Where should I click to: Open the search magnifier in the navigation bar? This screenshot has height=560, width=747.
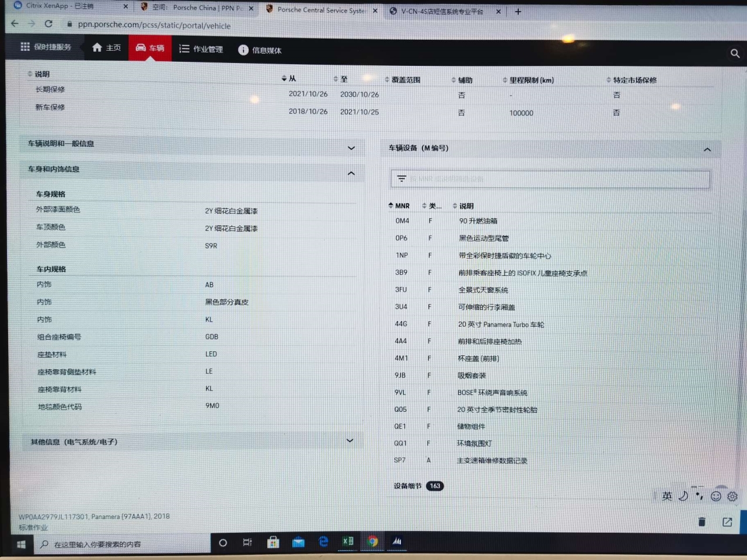coord(735,54)
